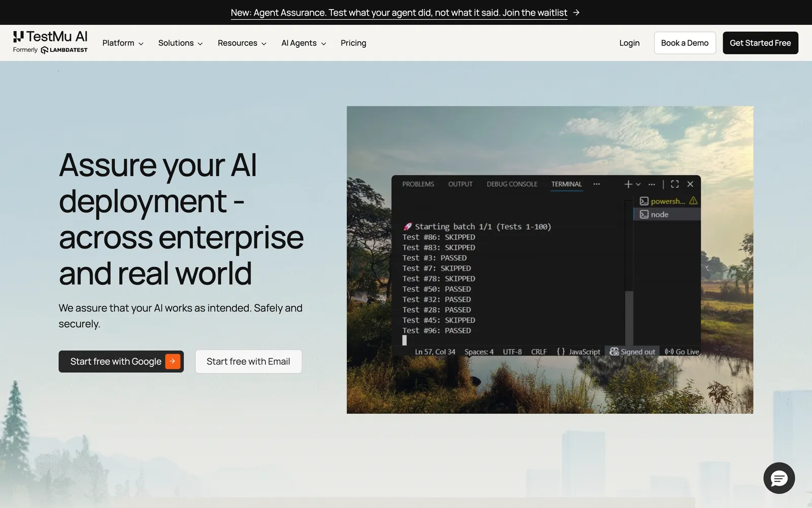Screen dimensions: 812x508
Task: Click Start free with Email
Action: 248,361
